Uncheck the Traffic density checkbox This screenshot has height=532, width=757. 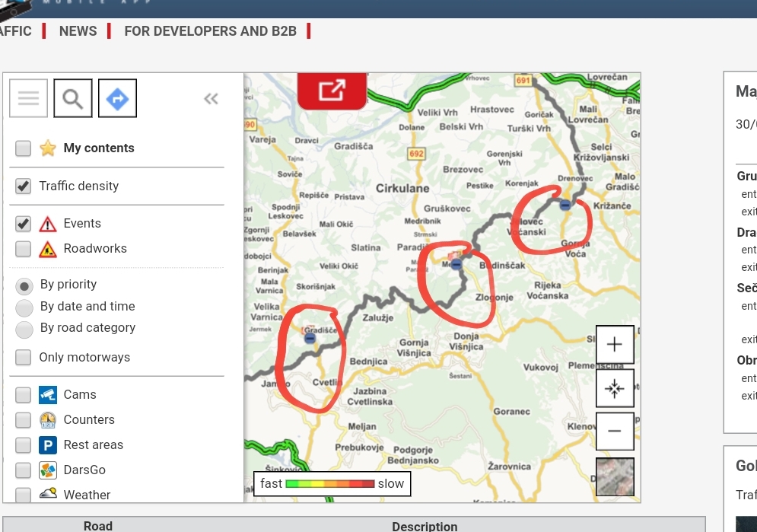pos(24,186)
